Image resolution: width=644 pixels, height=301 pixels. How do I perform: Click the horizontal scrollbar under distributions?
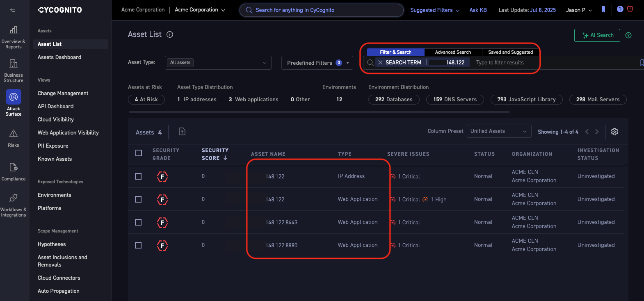click(319, 112)
